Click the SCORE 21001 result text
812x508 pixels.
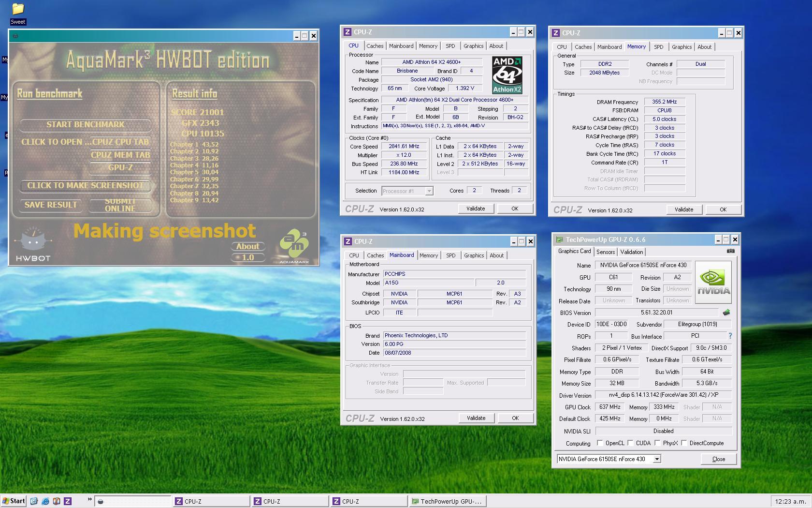(x=197, y=112)
